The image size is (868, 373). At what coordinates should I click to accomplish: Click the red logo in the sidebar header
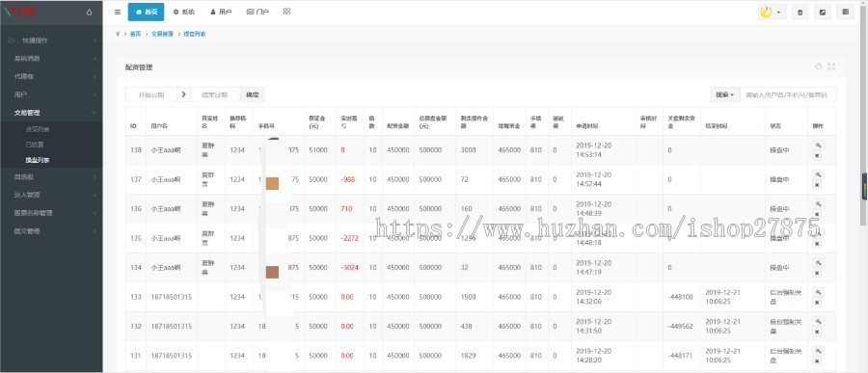pos(20,12)
